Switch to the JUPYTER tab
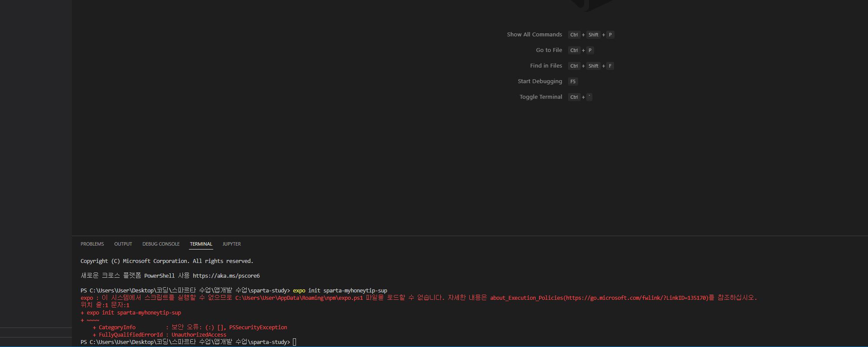 (231, 244)
